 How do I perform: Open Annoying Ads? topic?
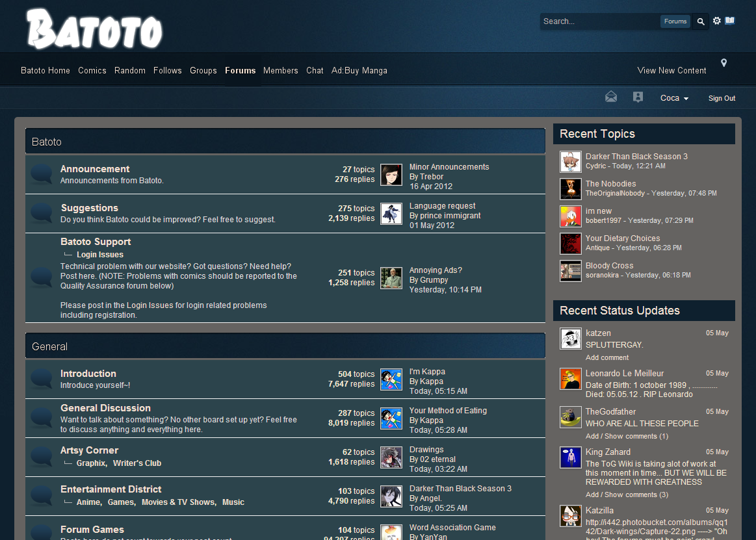[x=436, y=270]
